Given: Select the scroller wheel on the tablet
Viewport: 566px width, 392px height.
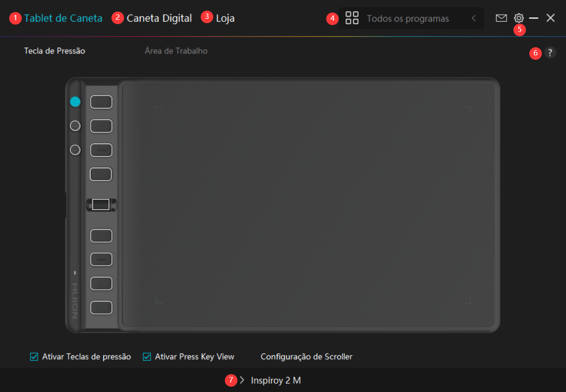Looking at the screenshot, I should 101,204.
